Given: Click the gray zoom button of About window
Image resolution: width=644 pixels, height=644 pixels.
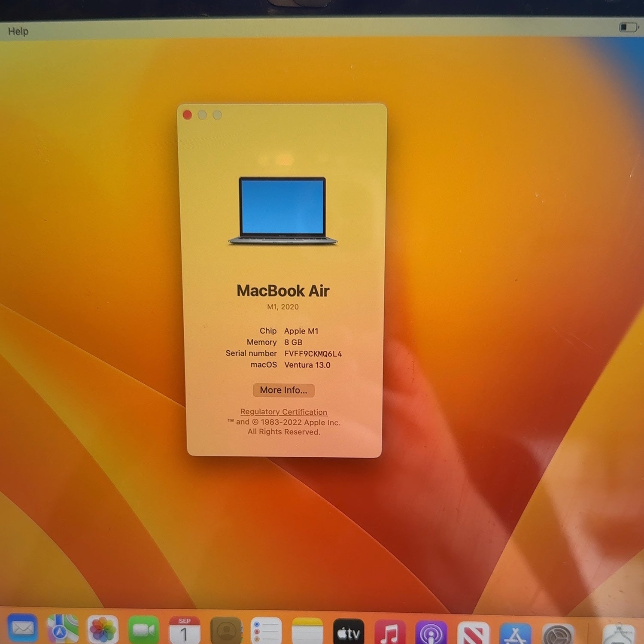Looking at the screenshot, I should pyautogui.click(x=217, y=115).
